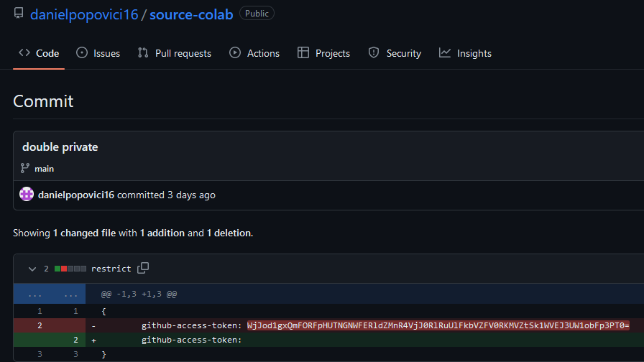This screenshot has height=362, width=644.
Task: Select deleted line 2 number
Action: 40,325
